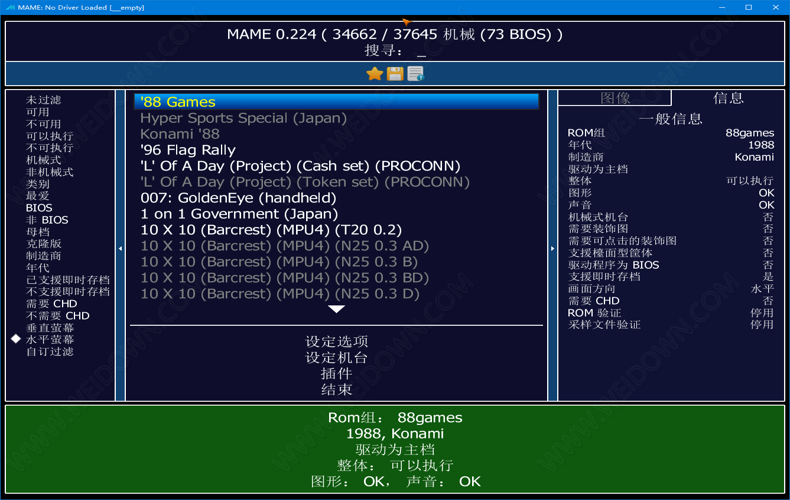Switch to the 图像 tab
The image size is (790, 500).
pyautogui.click(x=615, y=98)
